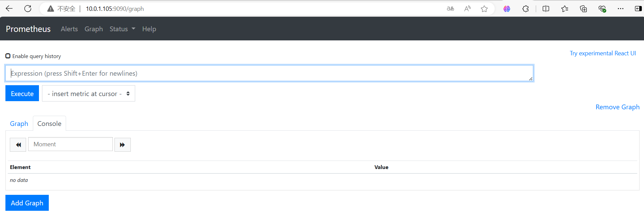Add page to favorites with star icon
Image resolution: width=644 pixels, height=223 pixels.
pos(484,9)
